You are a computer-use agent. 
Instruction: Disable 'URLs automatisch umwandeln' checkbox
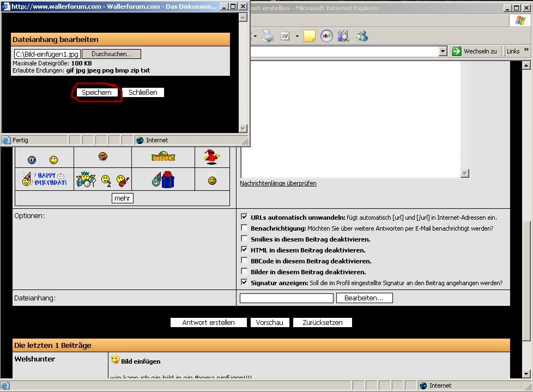[244, 217]
